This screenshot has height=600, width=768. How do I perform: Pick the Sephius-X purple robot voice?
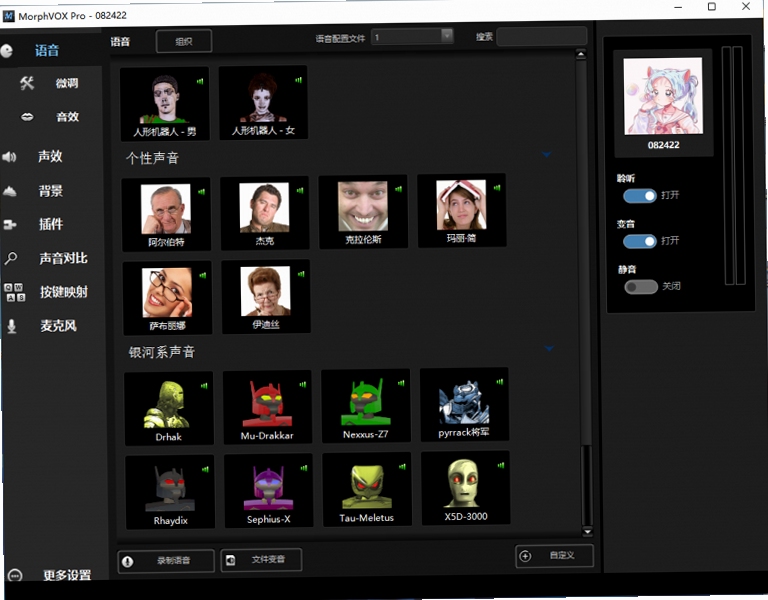click(268, 490)
